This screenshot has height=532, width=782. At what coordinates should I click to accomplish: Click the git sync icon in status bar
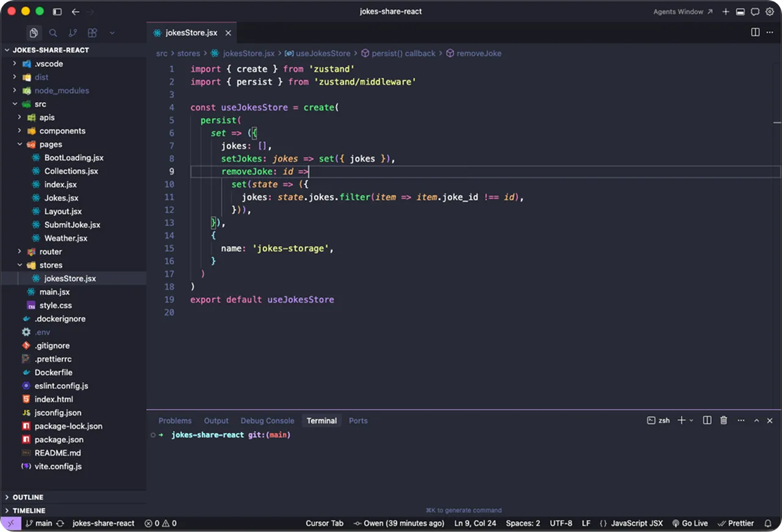60,523
